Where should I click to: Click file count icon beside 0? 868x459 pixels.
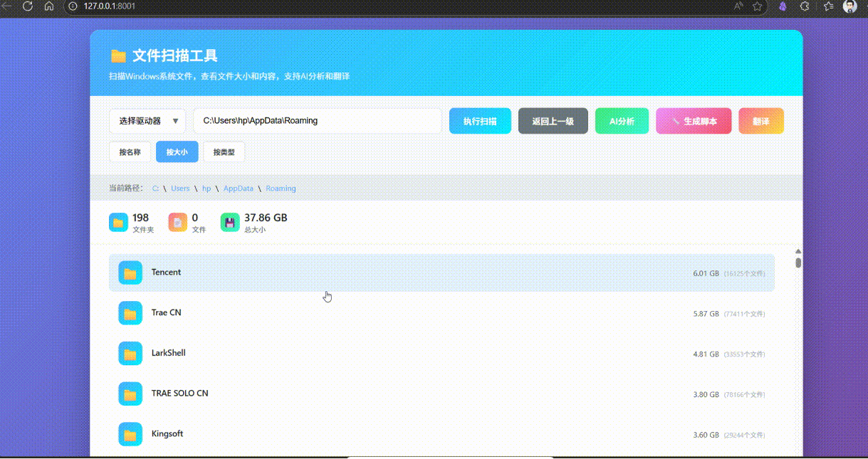click(178, 223)
